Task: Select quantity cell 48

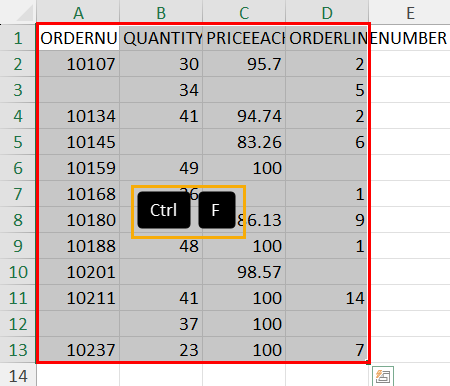Action: coord(161,246)
